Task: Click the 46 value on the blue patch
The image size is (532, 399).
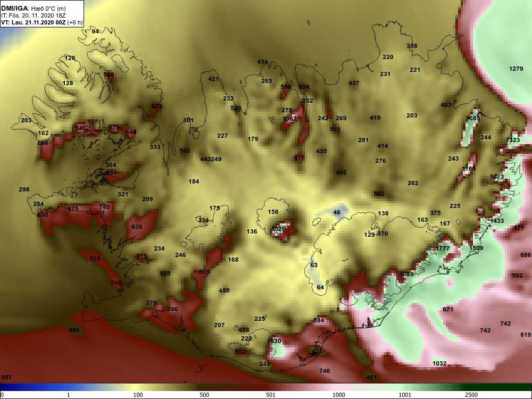Action: click(x=337, y=212)
